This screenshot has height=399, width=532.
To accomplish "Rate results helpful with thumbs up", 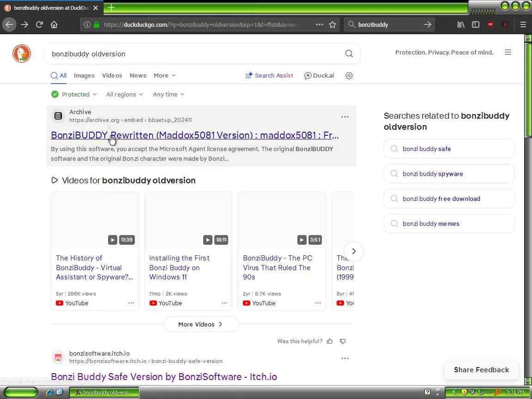I will pos(330,341).
